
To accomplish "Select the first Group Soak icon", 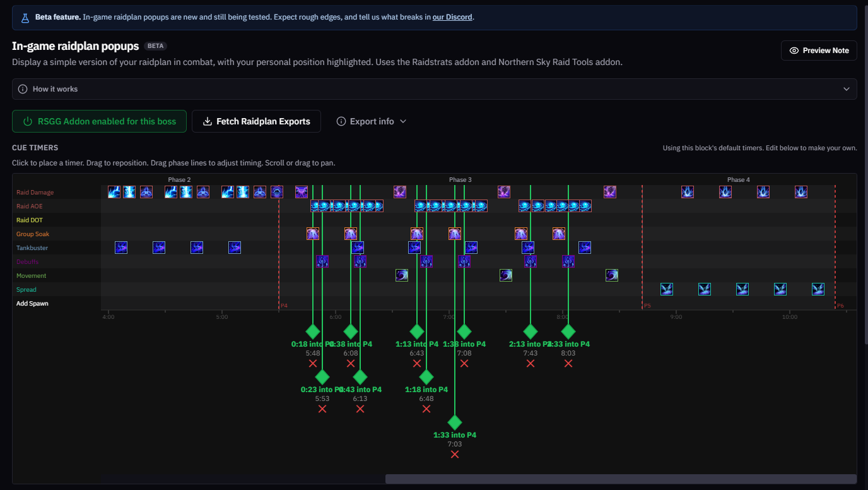I will point(313,234).
